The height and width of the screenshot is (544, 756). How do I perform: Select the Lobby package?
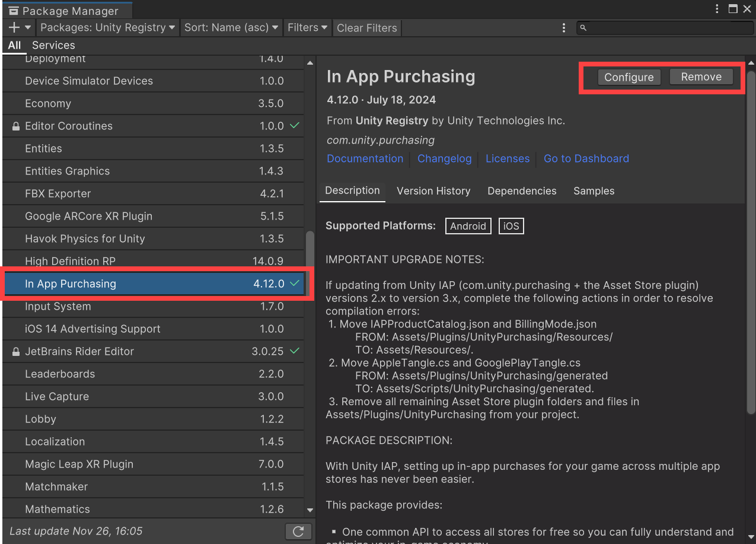point(153,419)
